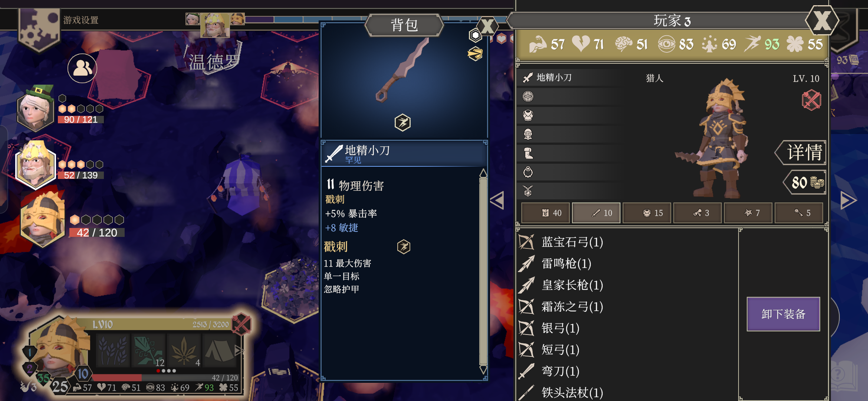Select the boots equipment slot icon
The image size is (868, 401).
point(528,153)
